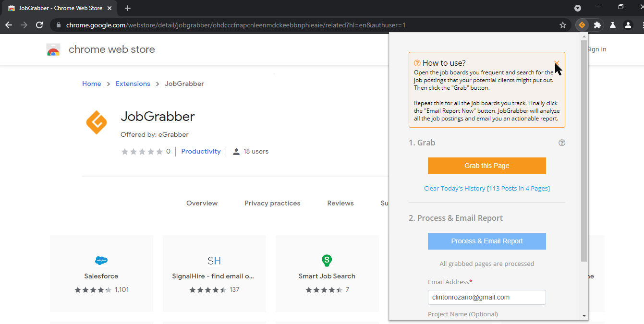Close the How to use help box
The height and width of the screenshot is (324, 644).
click(557, 63)
